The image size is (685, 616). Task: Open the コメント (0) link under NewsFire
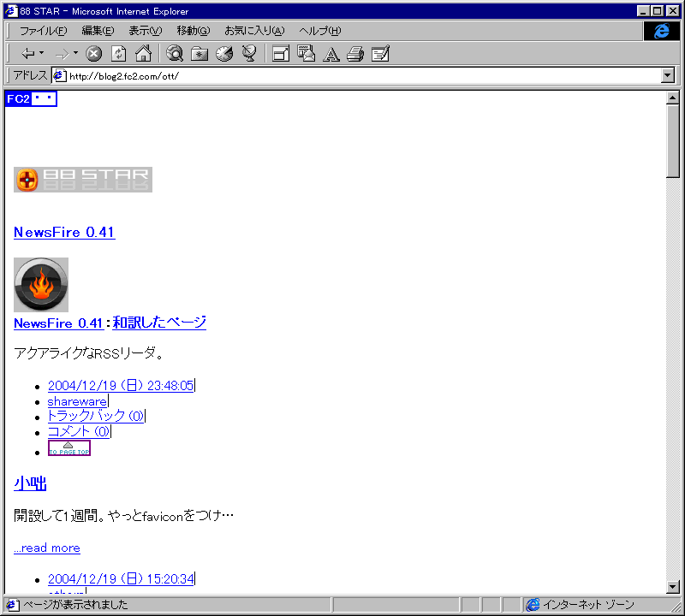coord(79,431)
